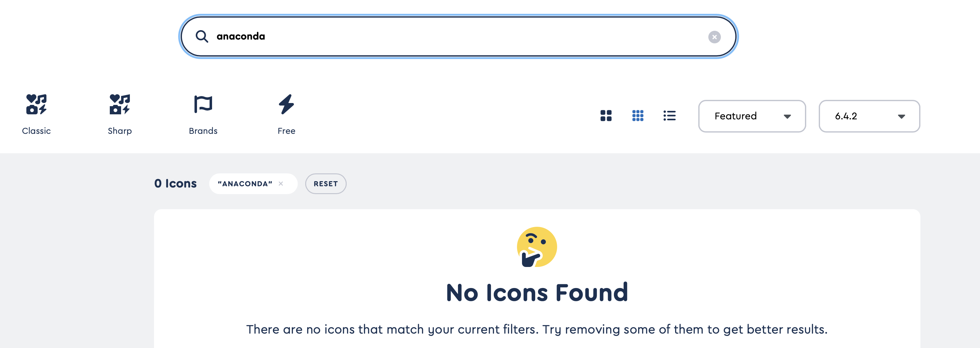Toggle the Brands filter selection
Screen dimensions: 980x348
(203, 114)
